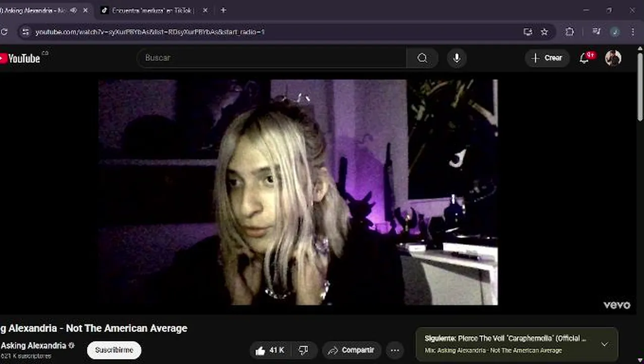This screenshot has width=644, height=364.
Task: Open the YouTube account avatar menu
Action: tap(613, 58)
